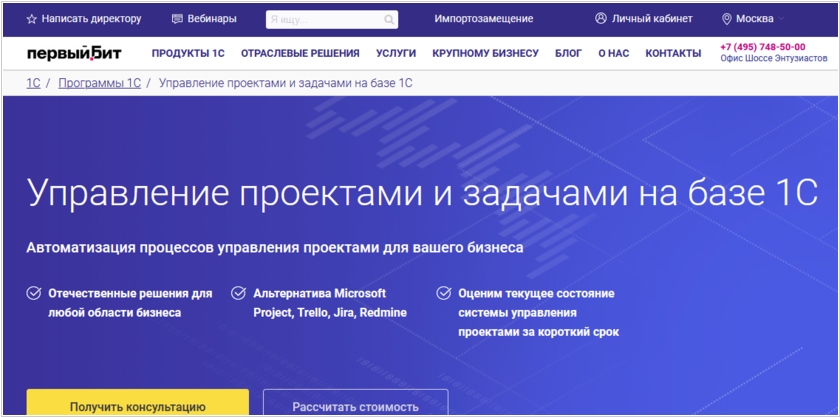Screen dimensions: 840x417
Task: Open the Вебинары link
Action: click(212, 19)
